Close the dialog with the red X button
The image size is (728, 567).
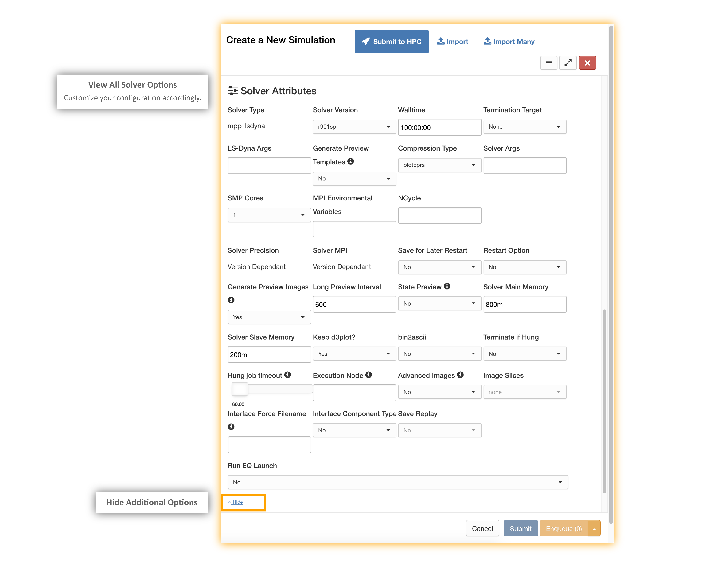click(587, 63)
